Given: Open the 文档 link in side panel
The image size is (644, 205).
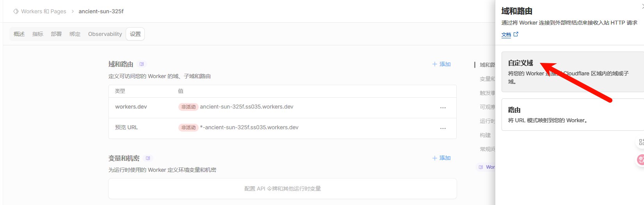Looking at the screenshot, I should (506, 35).
